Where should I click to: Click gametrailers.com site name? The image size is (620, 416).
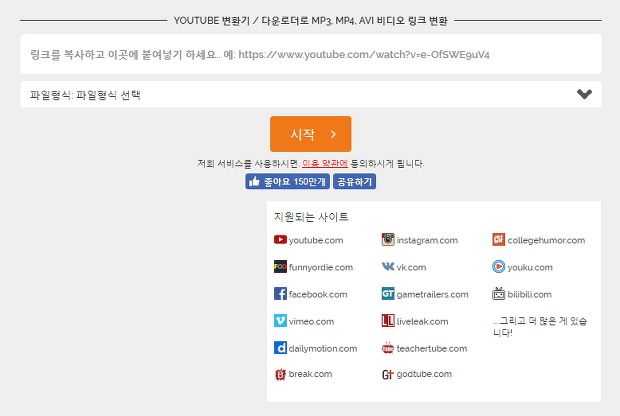pos(433,294)
